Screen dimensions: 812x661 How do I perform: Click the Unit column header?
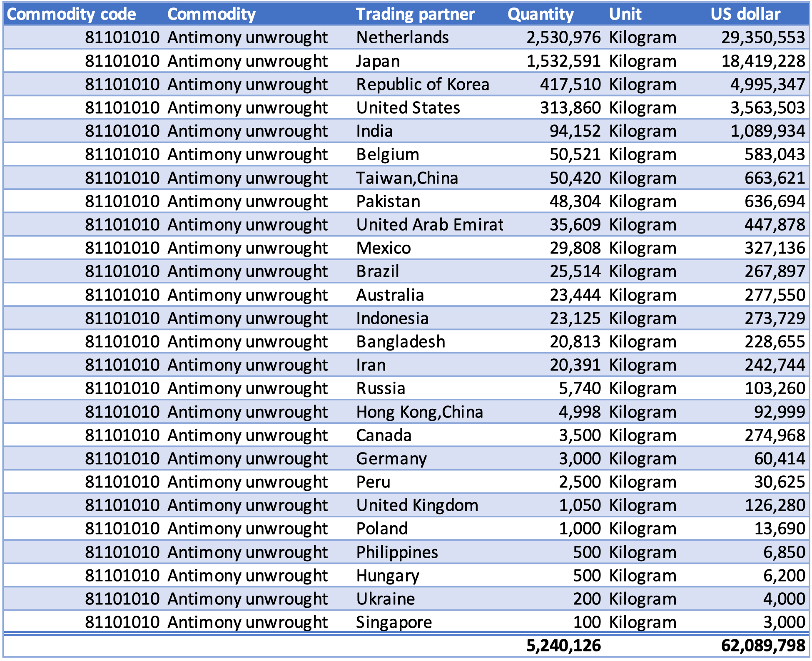pos(625,14)
